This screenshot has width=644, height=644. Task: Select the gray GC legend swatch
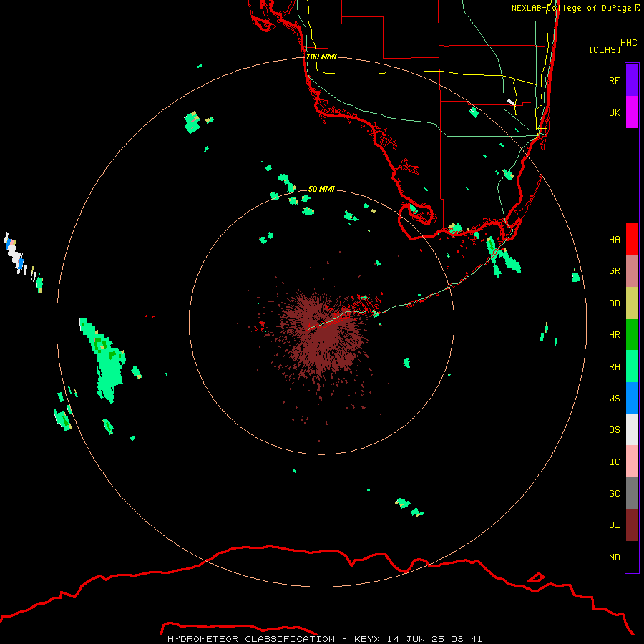coord(632,493)
